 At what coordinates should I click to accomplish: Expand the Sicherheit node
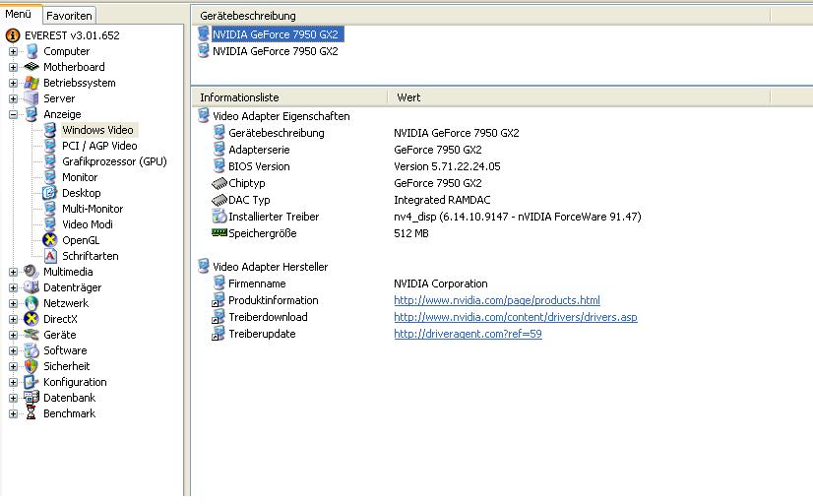click(x=13, y=366)
